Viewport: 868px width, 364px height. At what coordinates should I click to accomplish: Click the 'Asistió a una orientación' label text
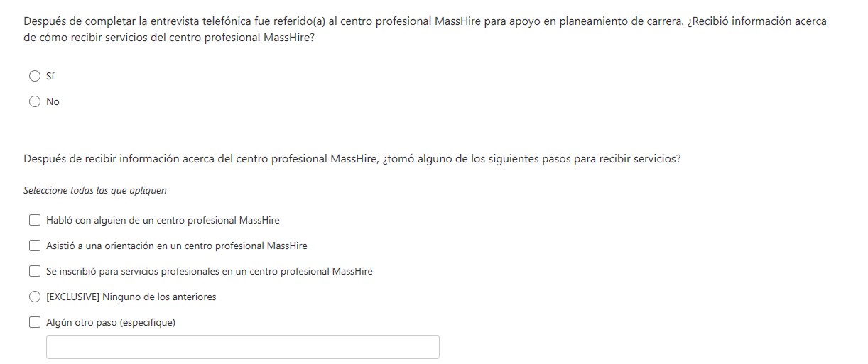(176, 246)
